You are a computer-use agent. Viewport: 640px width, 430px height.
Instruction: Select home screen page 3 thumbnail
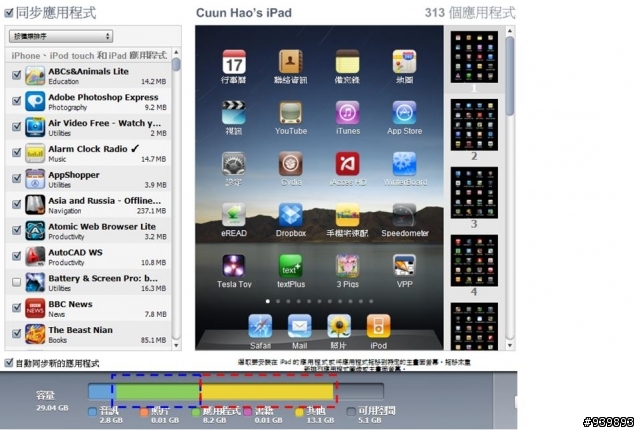coord(474,193)
